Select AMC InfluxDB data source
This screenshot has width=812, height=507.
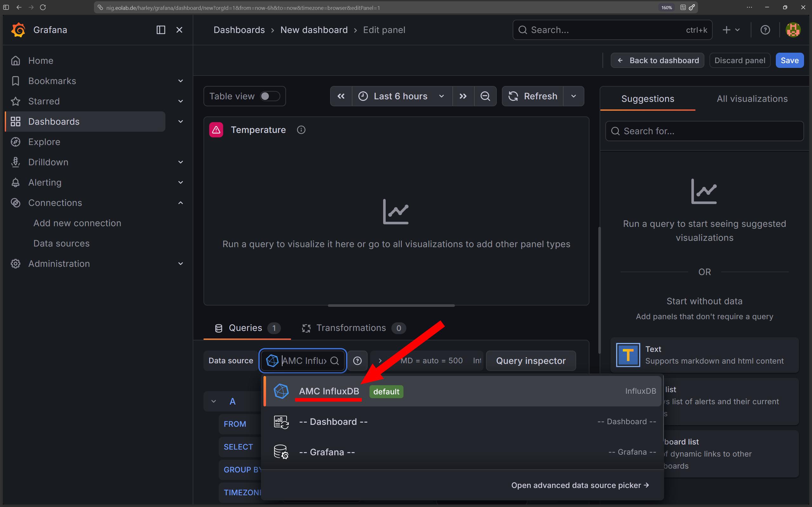tap(463, 391)
